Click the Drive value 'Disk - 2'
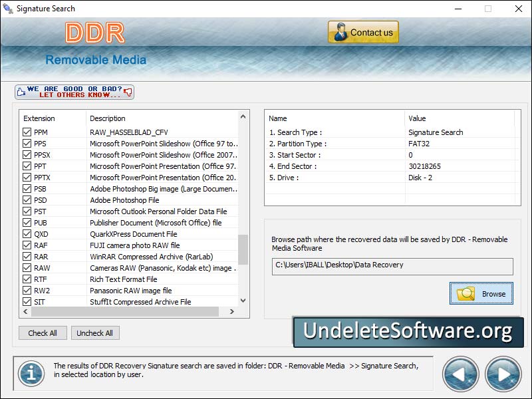This screenshot has height=399, width=532. [x=420, y=178]
